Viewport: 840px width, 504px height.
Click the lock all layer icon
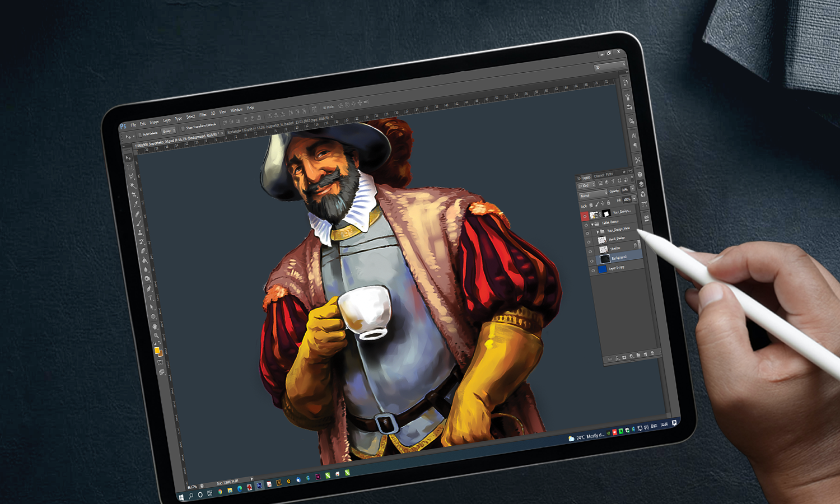tap(609, 202)
